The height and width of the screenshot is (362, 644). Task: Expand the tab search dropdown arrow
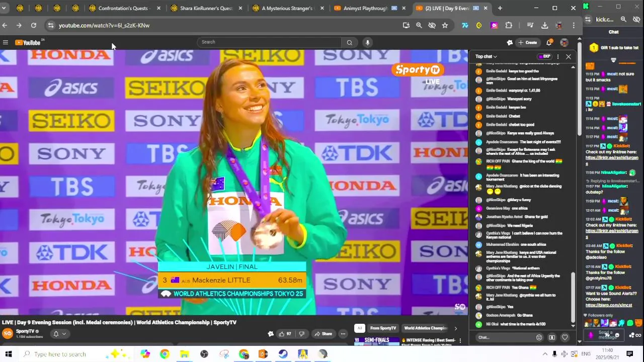pyautogui.click(x=4, y=8)
